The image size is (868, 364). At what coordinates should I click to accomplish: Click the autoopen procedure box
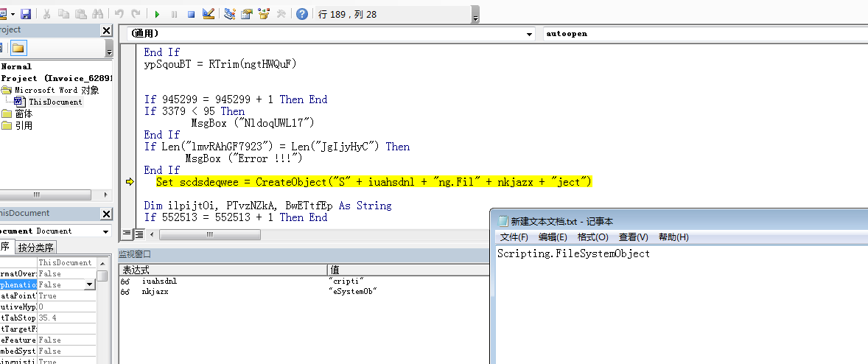tap(705, 34)
